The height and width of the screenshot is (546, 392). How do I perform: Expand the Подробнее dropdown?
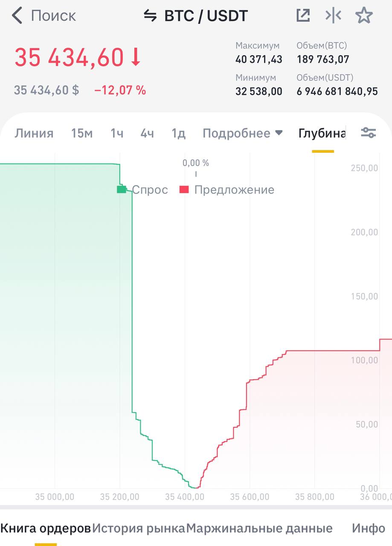pyautogui.click(x=242, y=133)
